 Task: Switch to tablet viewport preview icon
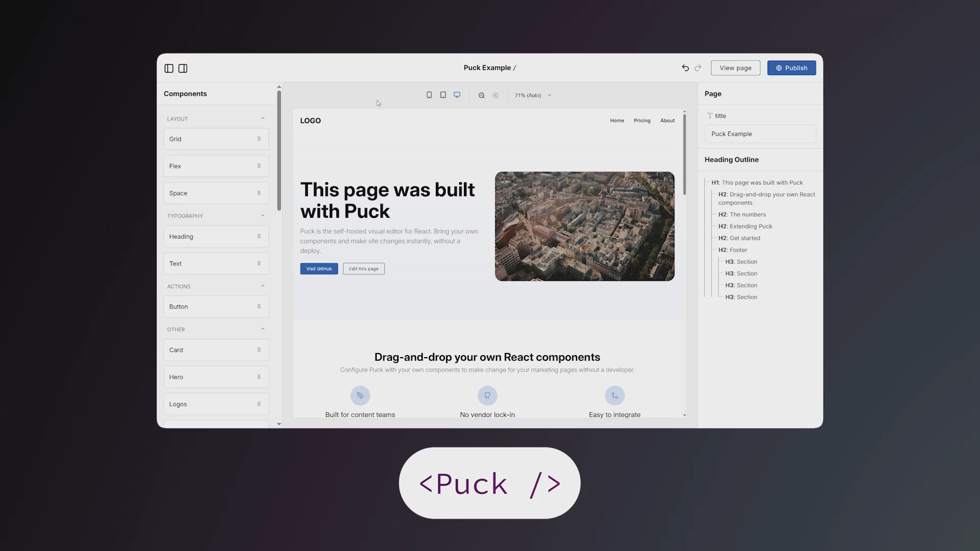443,94
